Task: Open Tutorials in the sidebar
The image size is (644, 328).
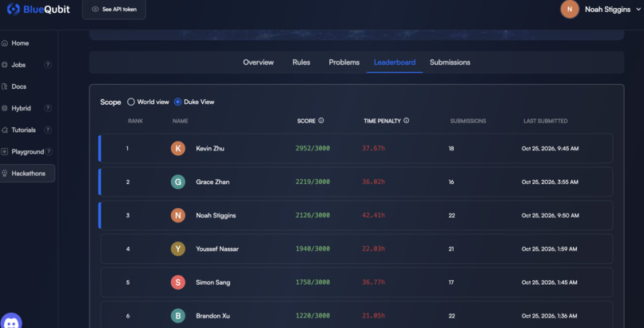Action: (x=23, y=130)
